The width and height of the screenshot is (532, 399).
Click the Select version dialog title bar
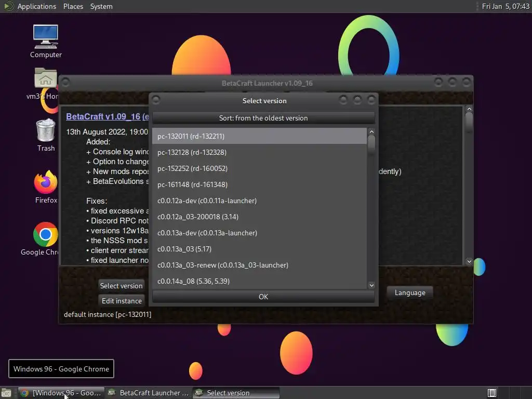pos(264,101)
